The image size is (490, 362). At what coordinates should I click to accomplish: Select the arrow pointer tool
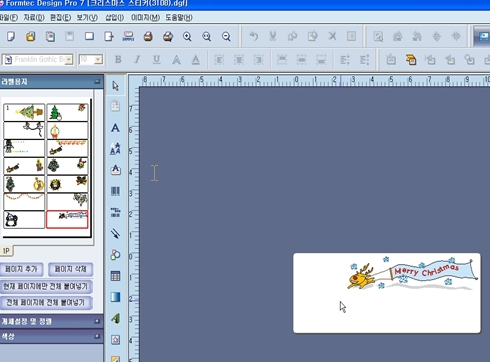pyautogui.click(x=115, y=86)
